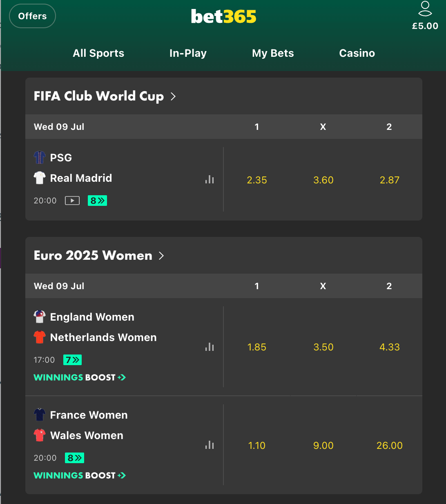This screenshot has height=504, width=446.
Task: Open stats icon for England vs Netherlands Women
Action: (x=210, y=347)
